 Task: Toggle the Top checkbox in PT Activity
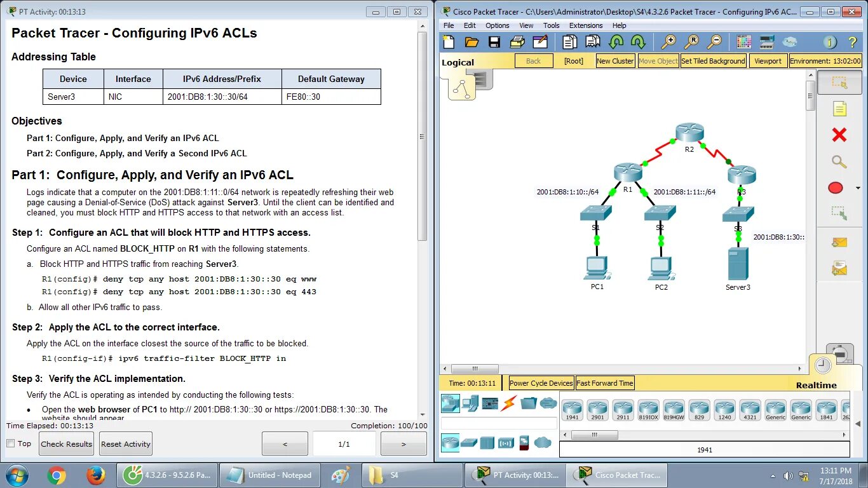(x=10, y=444)
